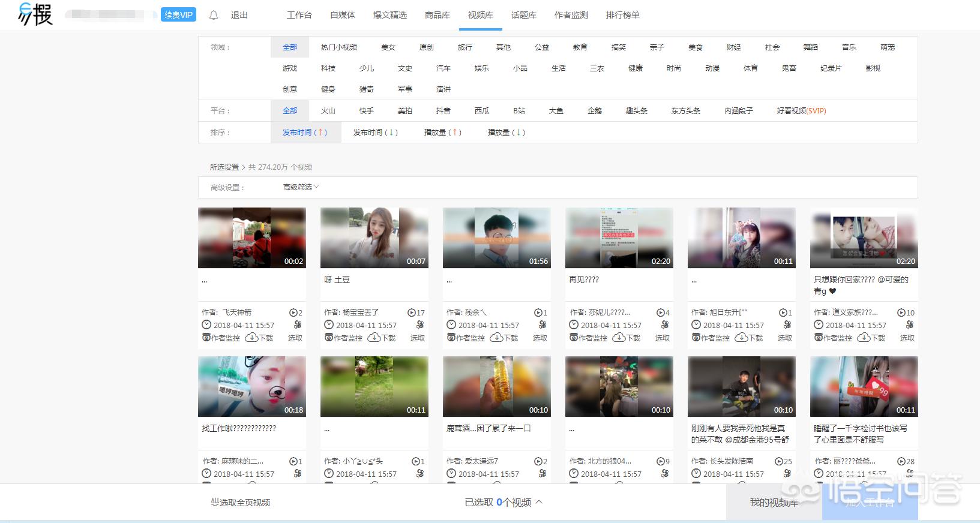Click platform icon on 飞天神箭 card
Viewport: 980px width, 523px height.
[x=298, y=324]
